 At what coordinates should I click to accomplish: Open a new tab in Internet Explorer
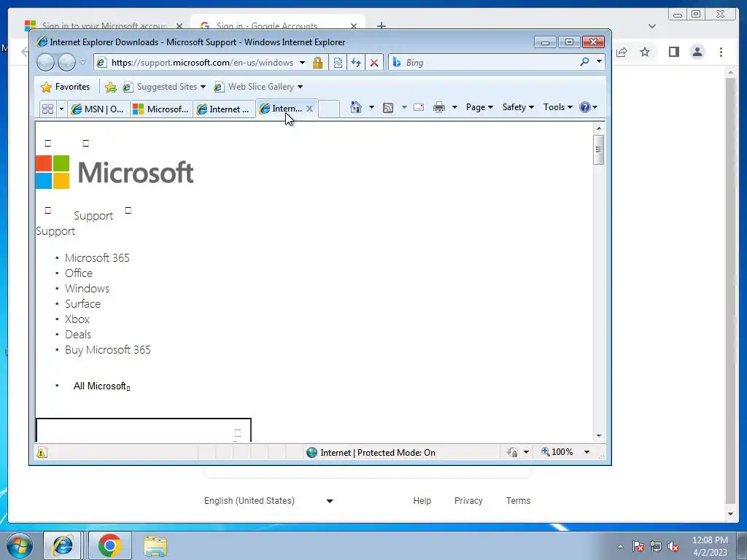point(329,109)
